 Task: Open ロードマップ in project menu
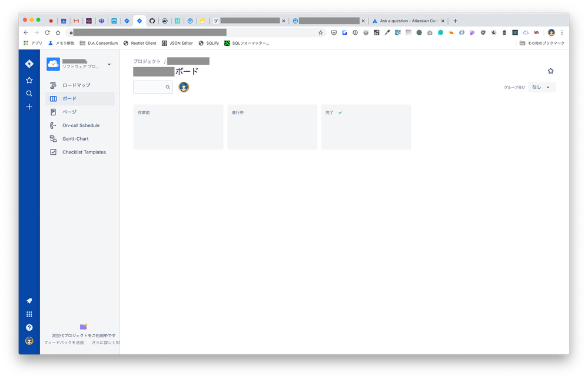[80, 85]
